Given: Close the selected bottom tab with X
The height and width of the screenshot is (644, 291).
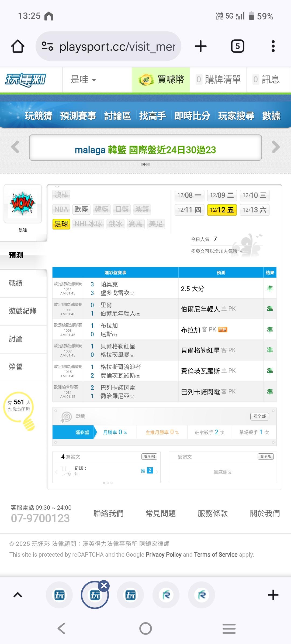Looking at the screenshot, I should [x=104, y=586].
